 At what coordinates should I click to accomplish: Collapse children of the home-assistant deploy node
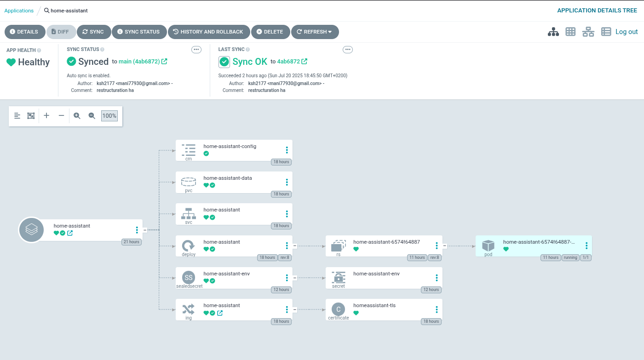tap(295, 246)
